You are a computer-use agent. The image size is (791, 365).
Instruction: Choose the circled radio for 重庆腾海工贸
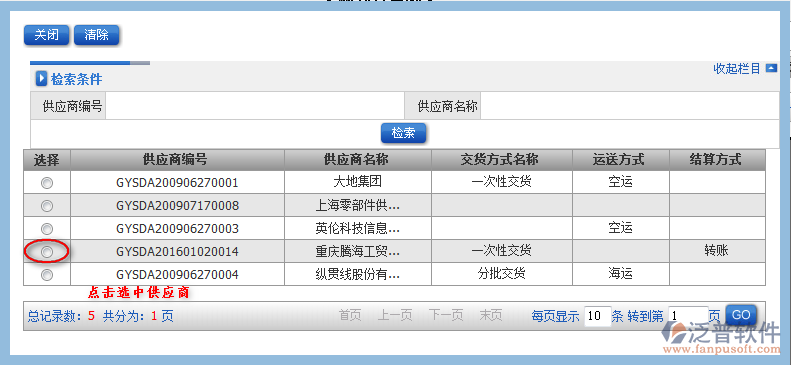point(47,252)
